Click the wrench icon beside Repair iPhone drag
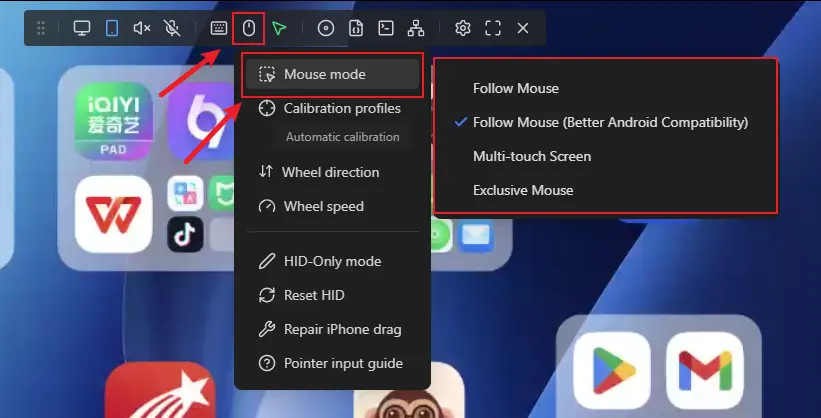Image resolution: width=821 pixels, height=418 pixels. (267, 329)
